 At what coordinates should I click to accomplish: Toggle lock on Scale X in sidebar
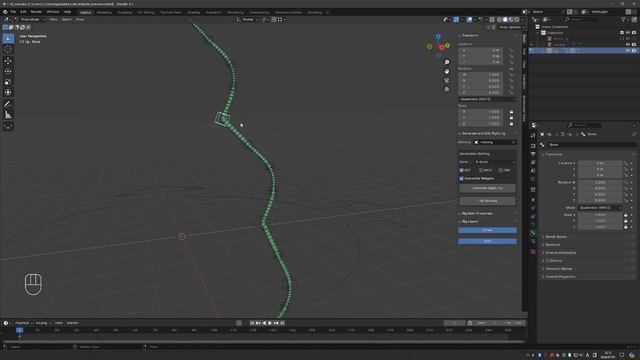click(511, 111)
